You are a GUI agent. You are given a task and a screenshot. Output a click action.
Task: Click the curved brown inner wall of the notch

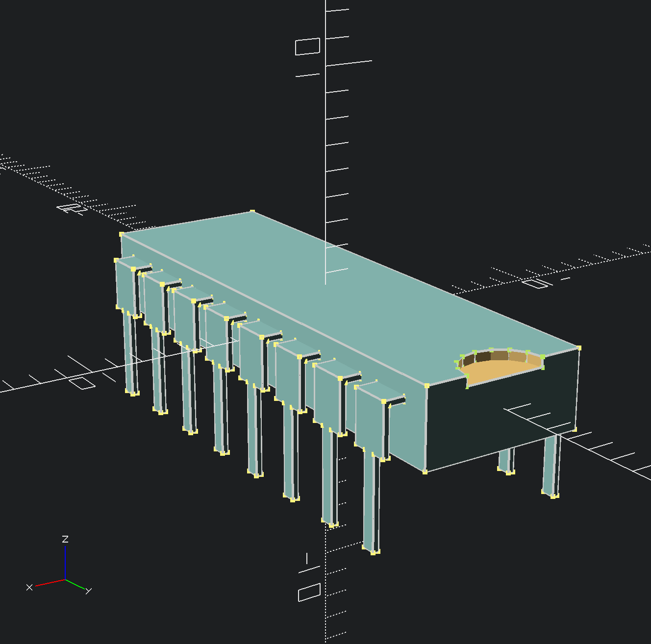(x=500, y=356)
